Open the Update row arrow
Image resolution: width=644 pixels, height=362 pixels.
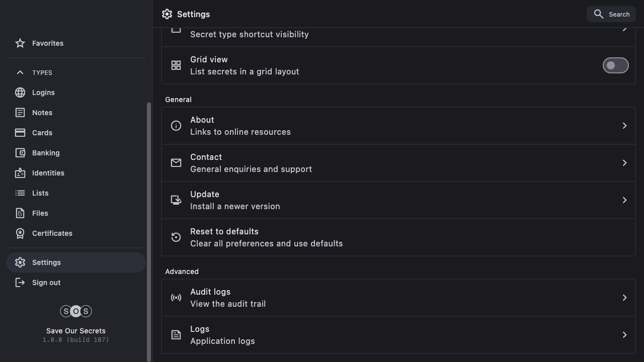pyautogui.click(x=624, y=200)
